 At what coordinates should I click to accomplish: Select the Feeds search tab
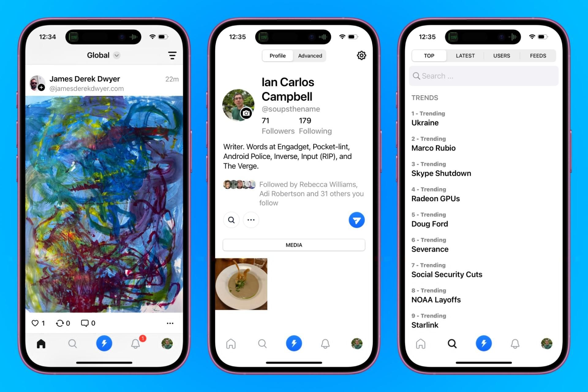[538, 55]
